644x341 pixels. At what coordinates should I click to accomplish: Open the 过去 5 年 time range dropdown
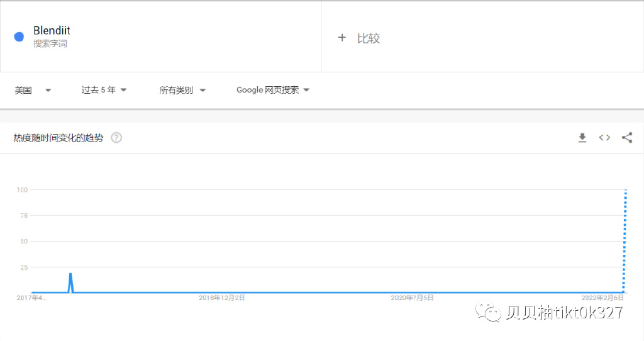104,90
